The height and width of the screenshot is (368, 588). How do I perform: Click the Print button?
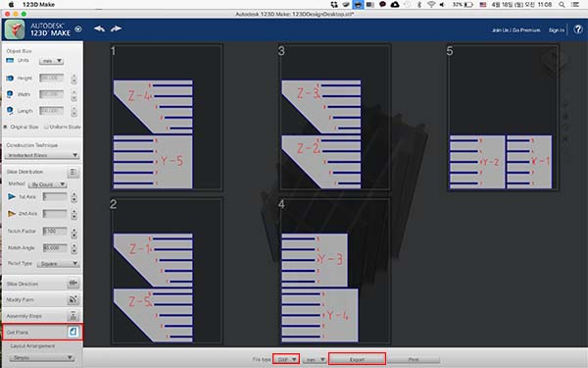(x=414, y=359)
